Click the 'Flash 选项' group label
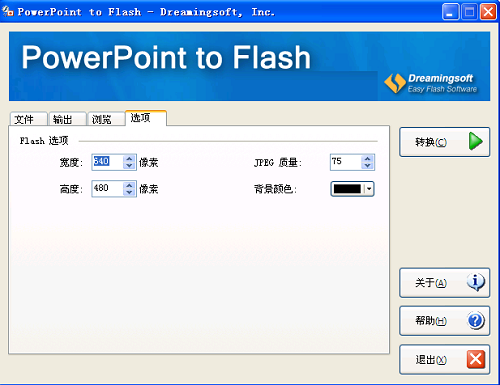The height and width of the screenshot is (385, 500). (44, 141)
